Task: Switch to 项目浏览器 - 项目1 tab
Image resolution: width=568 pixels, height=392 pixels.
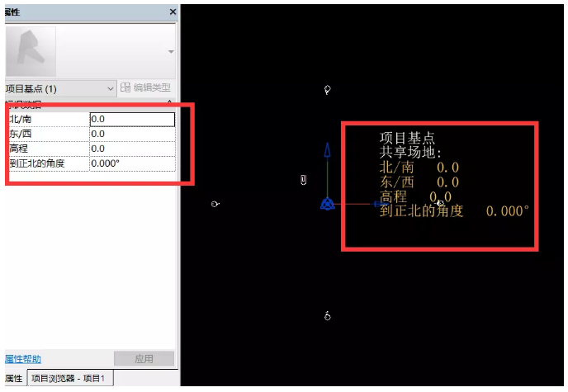Action: tap(71, 378)
